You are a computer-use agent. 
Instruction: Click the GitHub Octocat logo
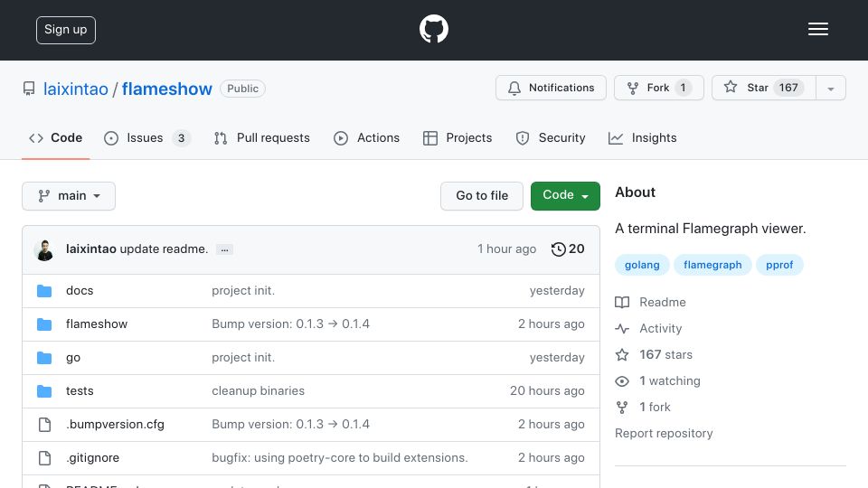[x=433, y=29]
